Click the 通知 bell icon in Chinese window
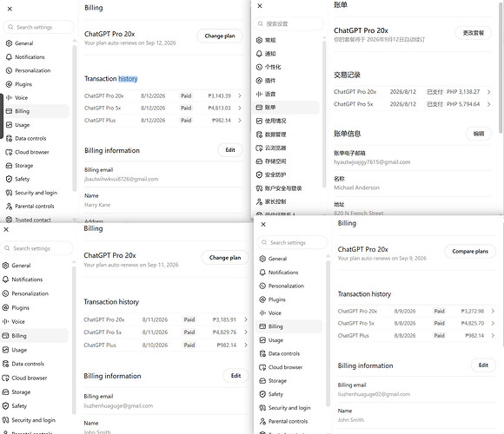Screen dimensions: 504x434 tap(259, 54)
